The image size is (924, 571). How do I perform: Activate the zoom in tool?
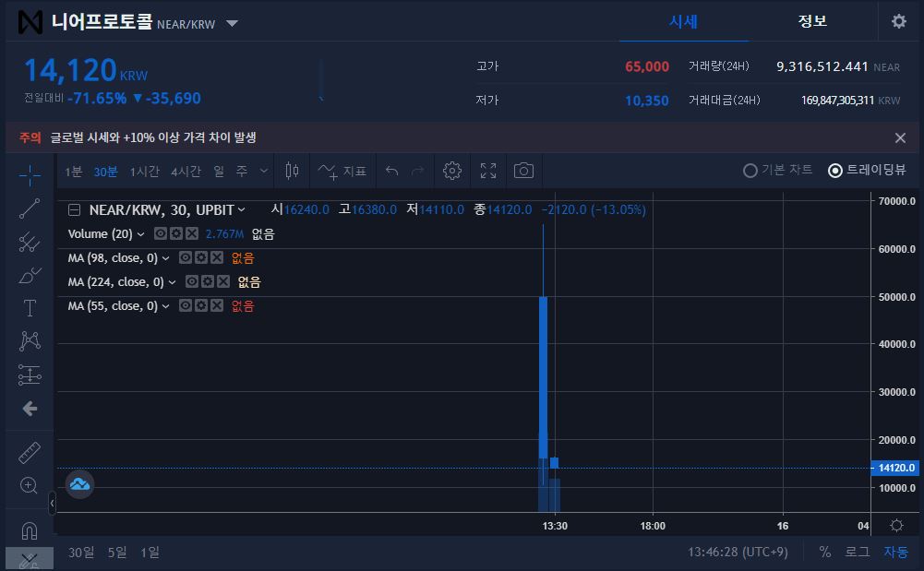tap(30, 485)
